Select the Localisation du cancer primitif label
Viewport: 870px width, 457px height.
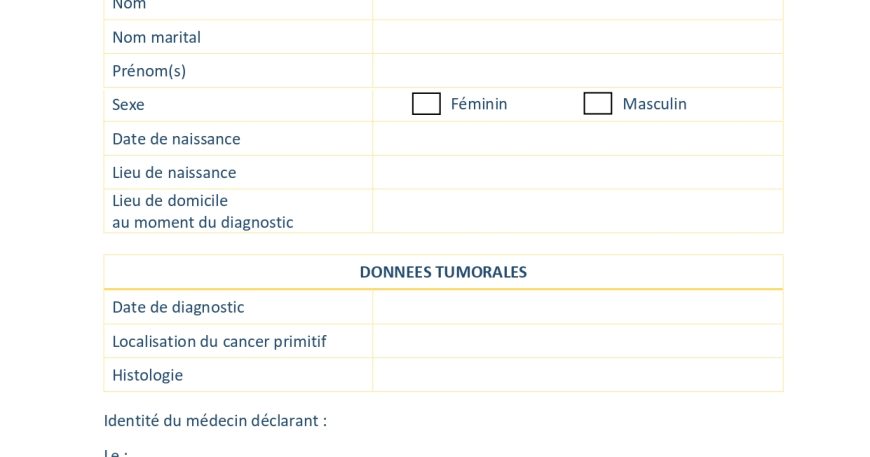[x=219, y=341]
